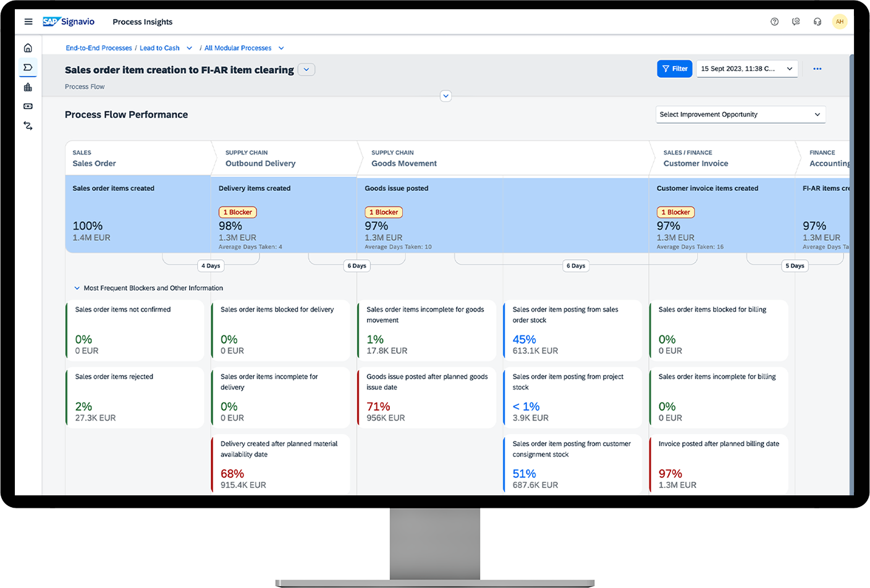Select the payment sidebar icon
The width and height of the screenshot is (870, 588).
tap(28, 106)
